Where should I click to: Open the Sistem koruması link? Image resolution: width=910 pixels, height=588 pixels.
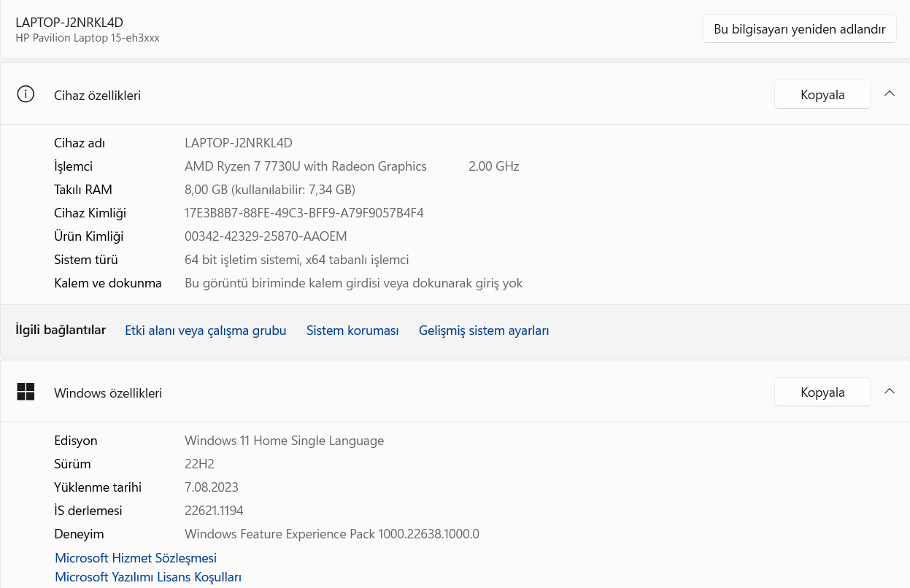pos(352,330)
